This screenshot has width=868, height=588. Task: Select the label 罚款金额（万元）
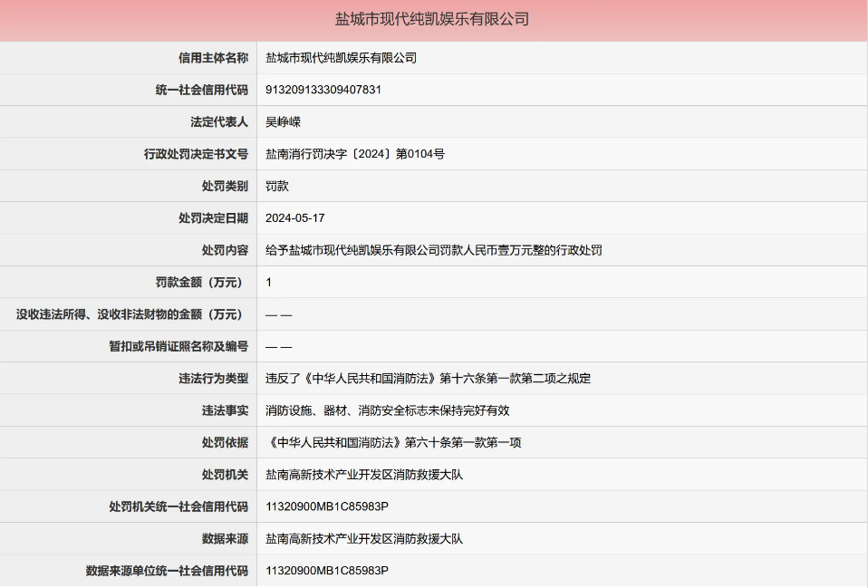point(201,283)
